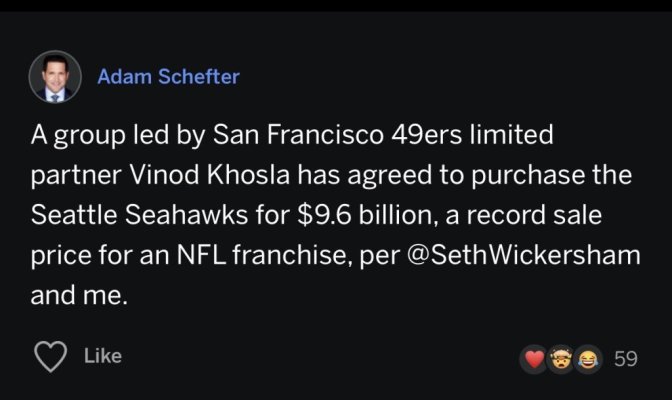Click the '$9.6 billion' amount in post
Viewport: 672px width, 400px height.
click(364, 214)
